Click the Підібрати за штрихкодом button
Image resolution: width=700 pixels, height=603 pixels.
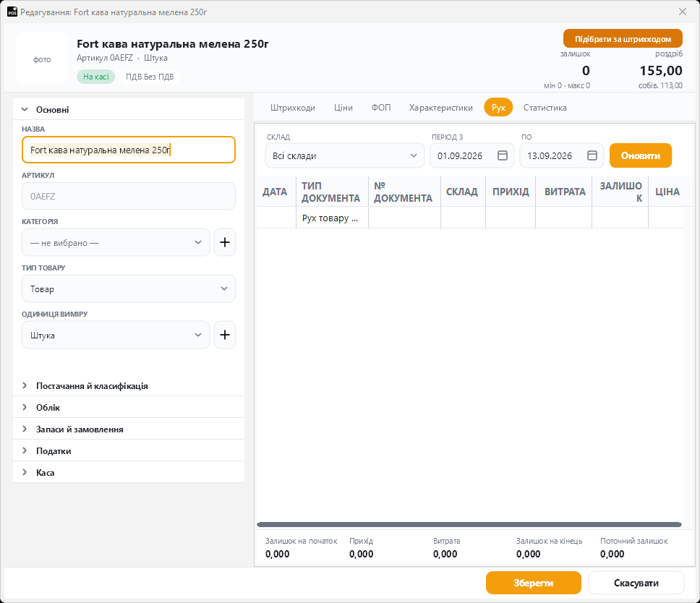point(623,39)
